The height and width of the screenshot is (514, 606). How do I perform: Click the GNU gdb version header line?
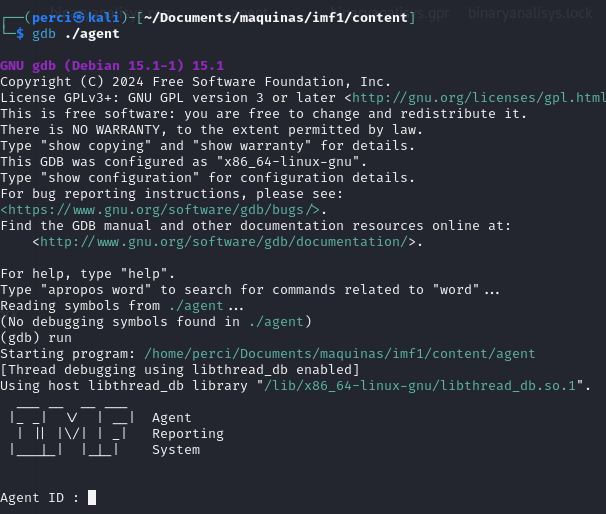(x=112, y=65)
